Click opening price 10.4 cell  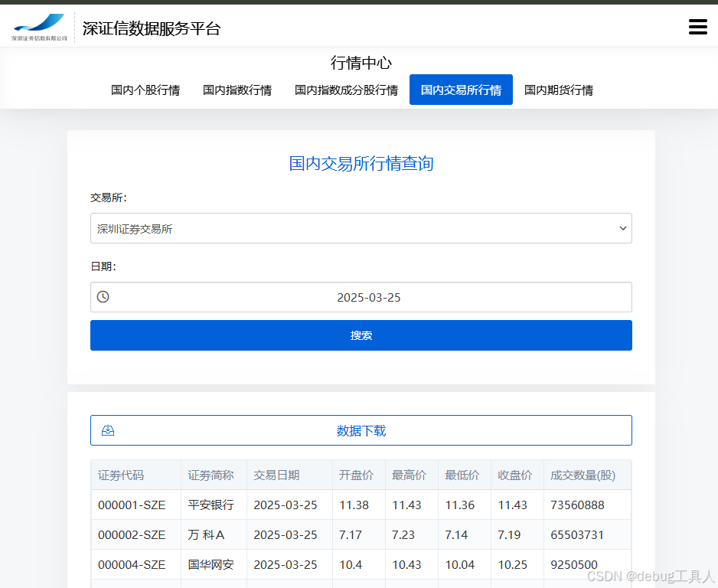pos(359,564)
